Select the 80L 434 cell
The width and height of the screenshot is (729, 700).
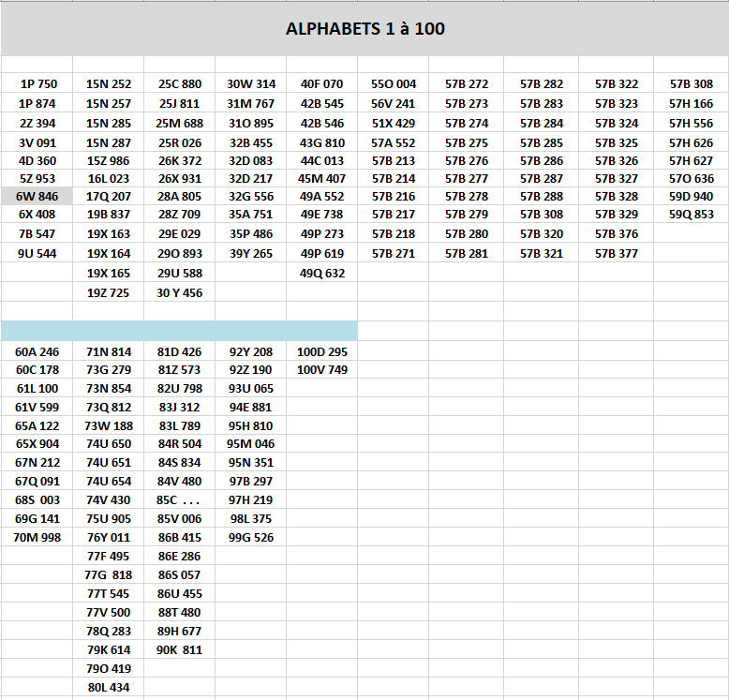(109, 688)
